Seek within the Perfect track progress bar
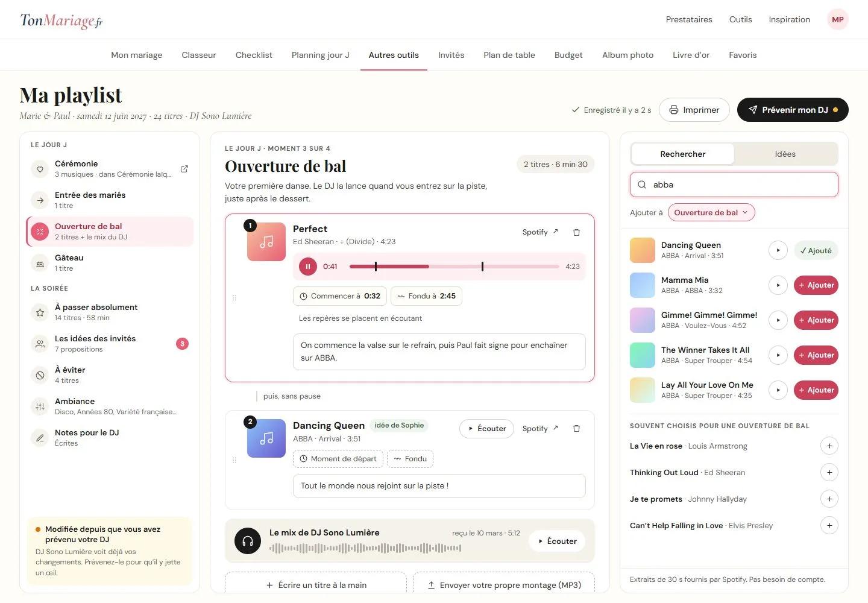Viewport: 868px width, 603px height. [x=454, y=267]
